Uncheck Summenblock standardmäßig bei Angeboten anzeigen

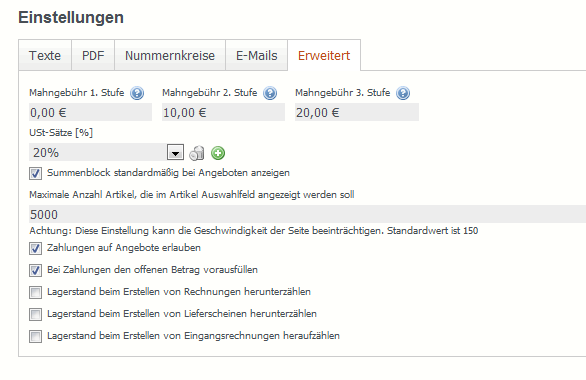(36, 173)
